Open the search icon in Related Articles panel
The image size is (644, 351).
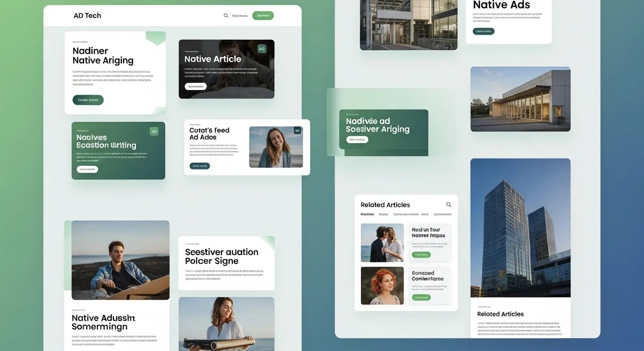(x=448, y=204)
